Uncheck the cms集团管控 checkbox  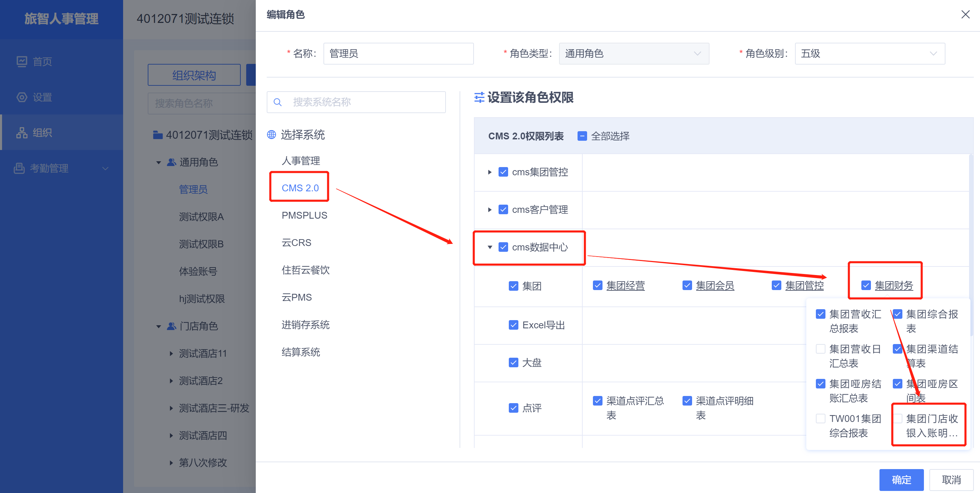pyautogui.click(x=503, y=172)
